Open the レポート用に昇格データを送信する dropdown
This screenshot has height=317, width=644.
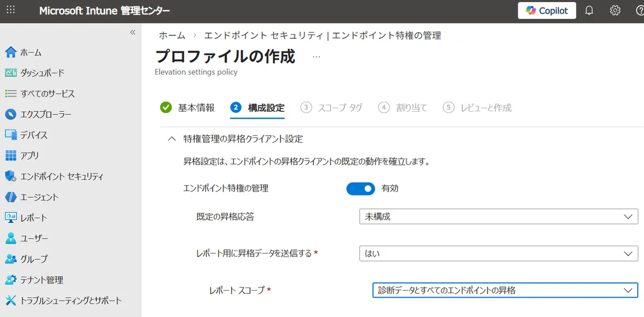click(x=499, y=254)
